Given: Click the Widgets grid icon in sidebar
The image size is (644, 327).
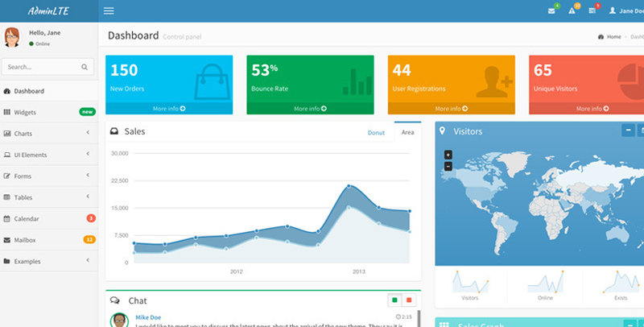Looking at the screenshot, I should [x=7, y=112].
